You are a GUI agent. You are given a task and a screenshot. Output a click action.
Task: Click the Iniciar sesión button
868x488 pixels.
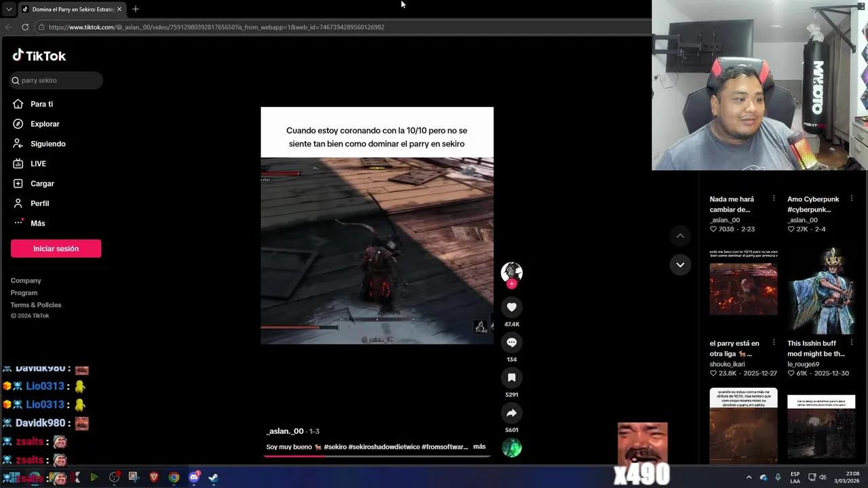point(56,249)
